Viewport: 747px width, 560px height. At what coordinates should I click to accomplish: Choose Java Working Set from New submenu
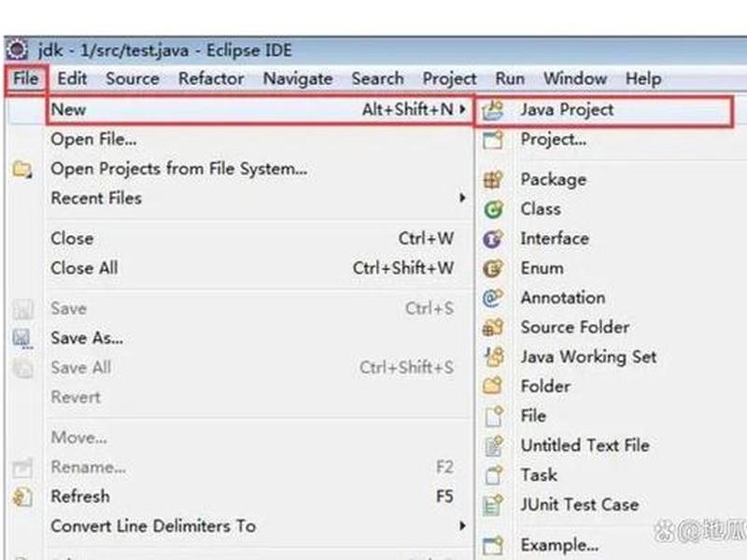(x=612, y=357)
